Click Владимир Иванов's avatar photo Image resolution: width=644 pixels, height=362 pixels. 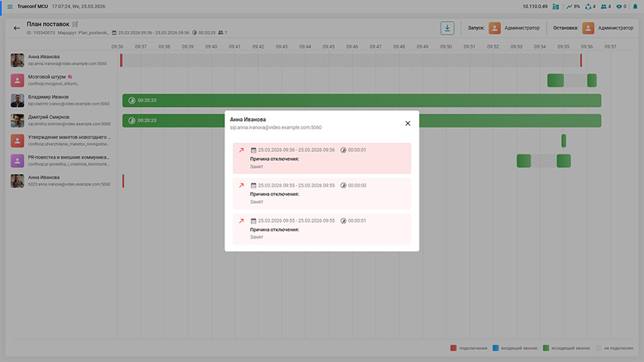pyautogui.click(x=18, y=100)
